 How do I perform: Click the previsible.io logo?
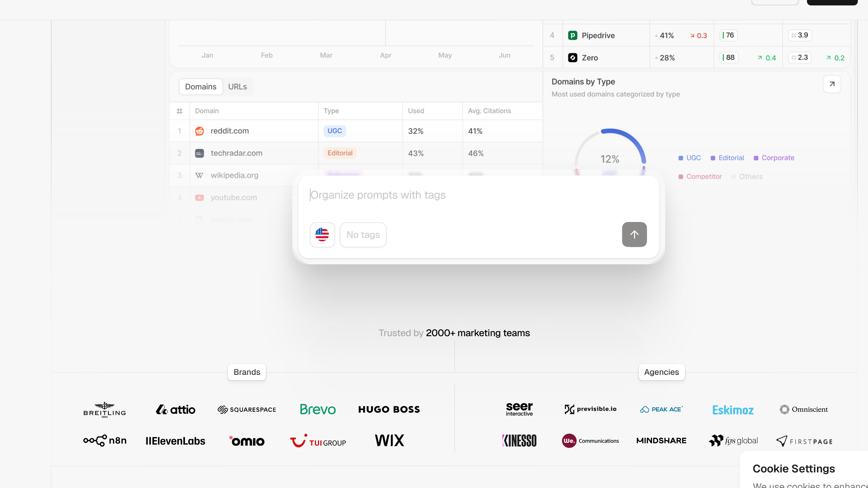coord(590,409)
